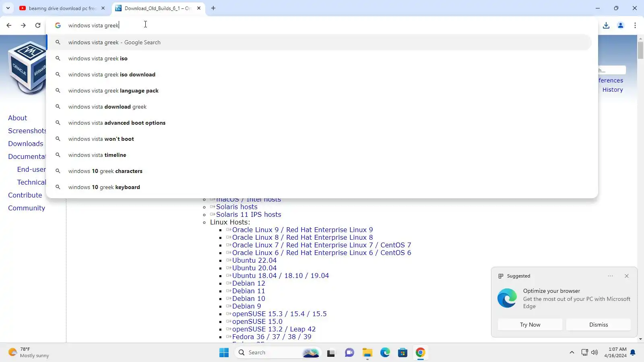Switch to the beamng drive download tab
The width and height of the screenshot is (644, 362).
(62, 8)
